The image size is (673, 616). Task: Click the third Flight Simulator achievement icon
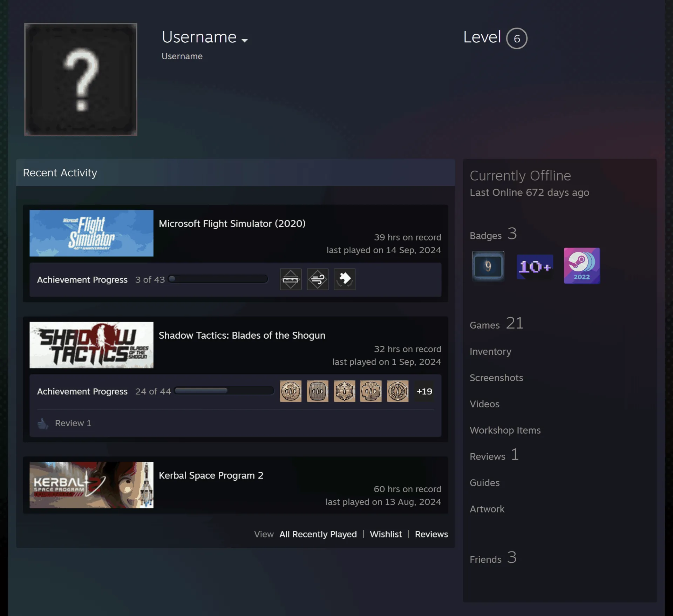[x=345, y=279]
